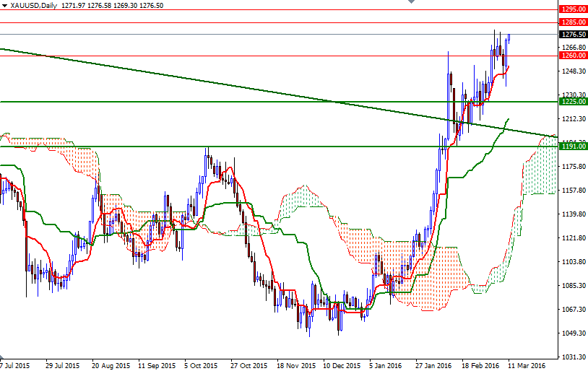Click the 1121.80 label on price axis
This screenshot has height=371, width=588.
(x=571, y=237)
